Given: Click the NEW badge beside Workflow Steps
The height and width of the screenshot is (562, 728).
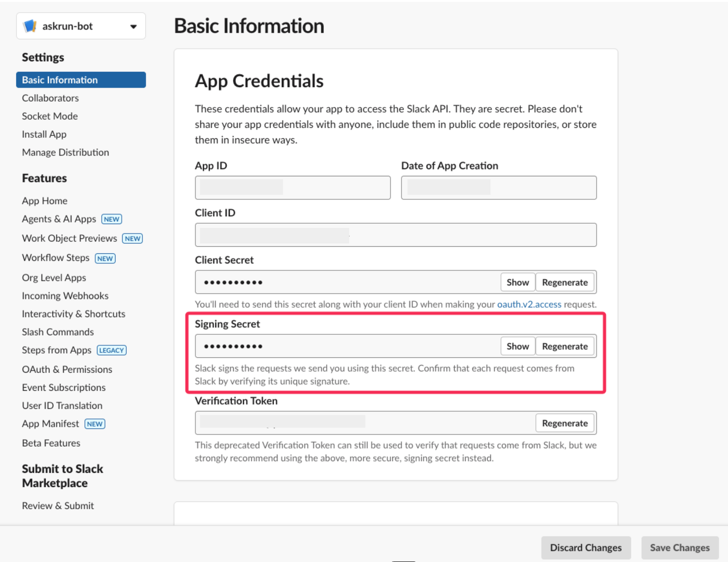Looking at the screenshot, I should point(105,258).
